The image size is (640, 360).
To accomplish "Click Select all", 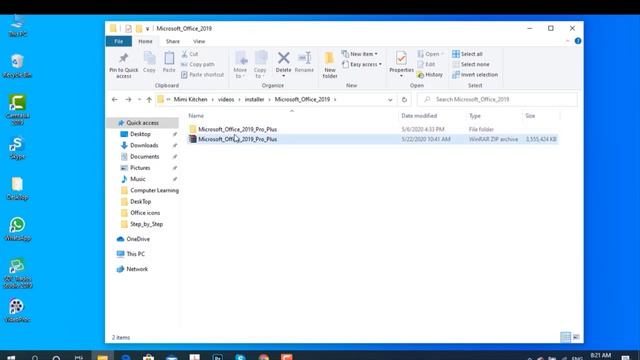I will point(467,54).
